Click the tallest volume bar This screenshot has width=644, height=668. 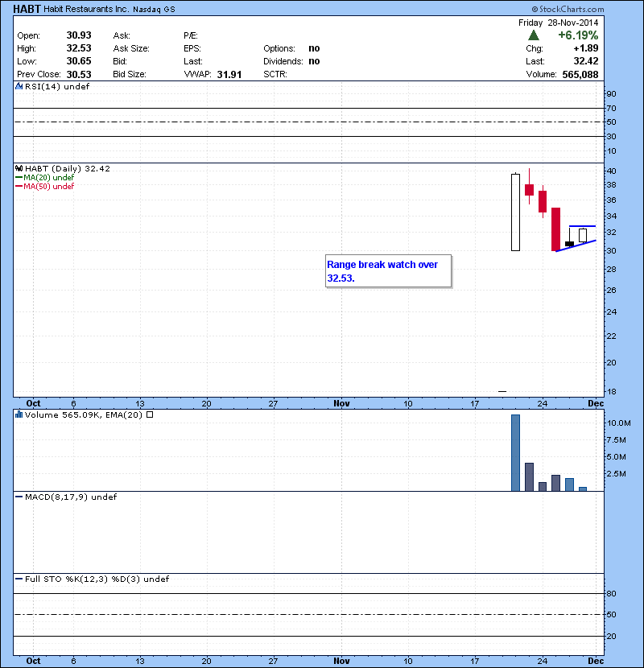click(x=515, y=453)
